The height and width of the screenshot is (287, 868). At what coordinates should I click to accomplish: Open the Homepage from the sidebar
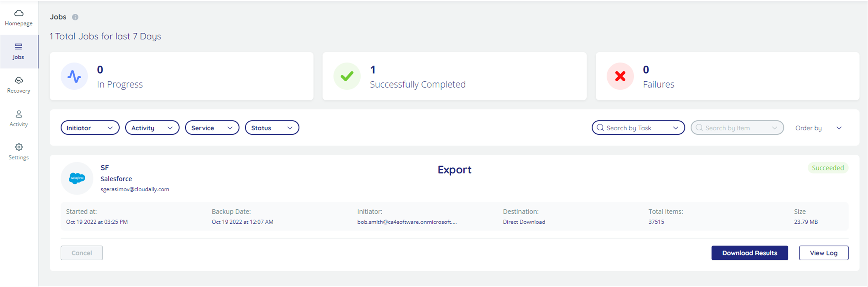(x=18, y=18)
